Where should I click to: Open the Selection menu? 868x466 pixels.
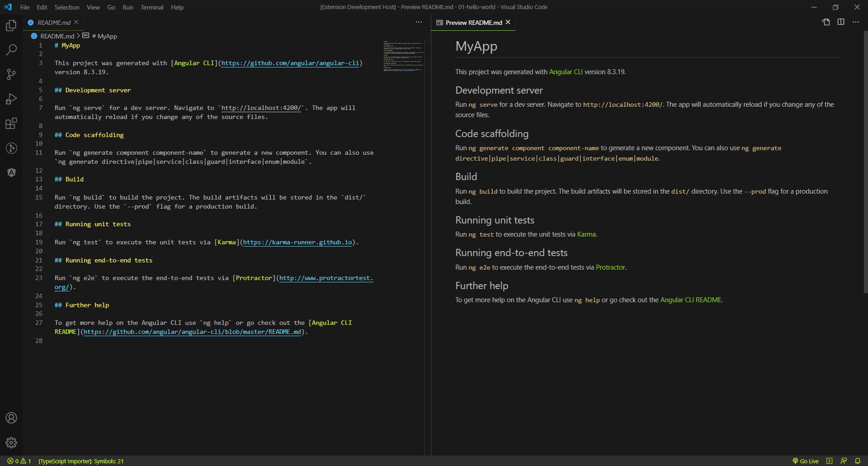tap(67, 7)
